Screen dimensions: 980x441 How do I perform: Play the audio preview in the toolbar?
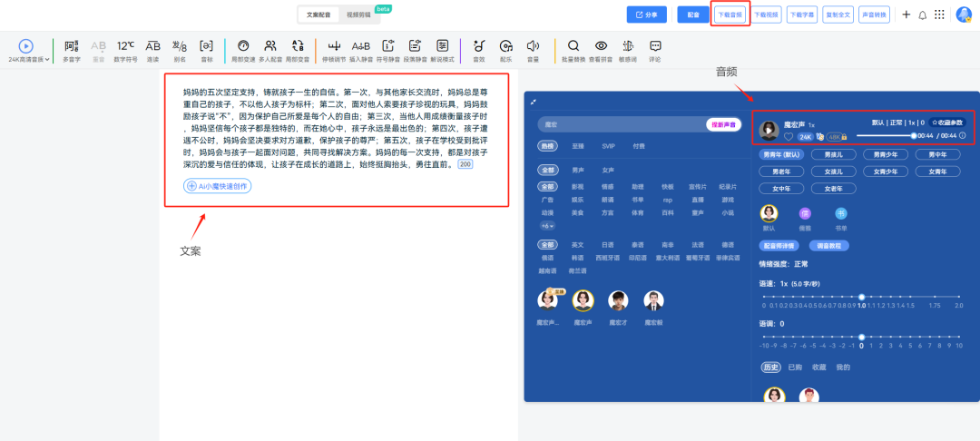(25, 45)
